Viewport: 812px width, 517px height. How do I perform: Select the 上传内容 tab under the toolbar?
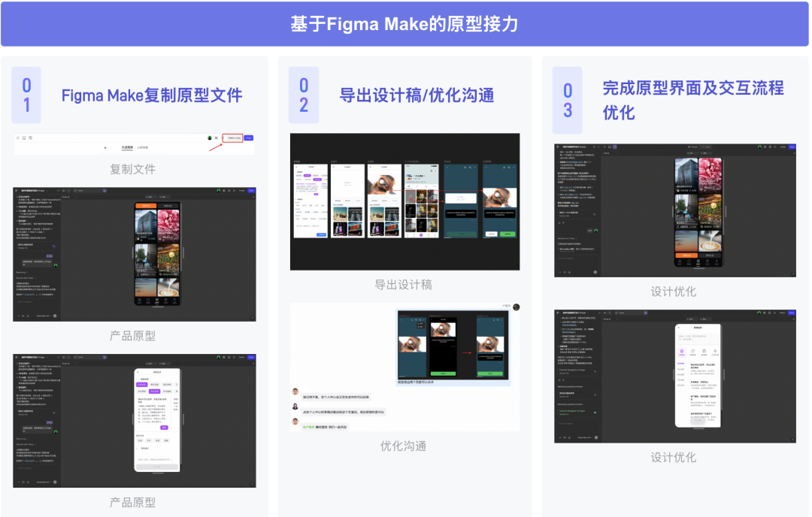click(143, 147)
